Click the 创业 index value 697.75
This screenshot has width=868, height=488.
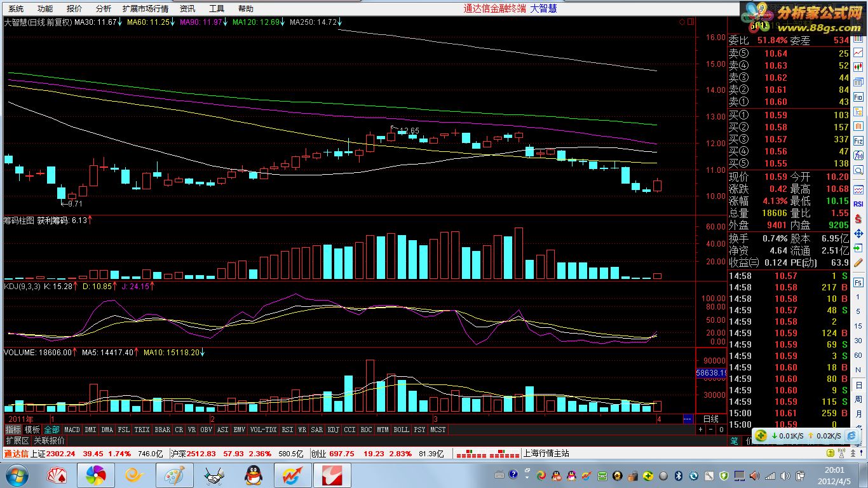(341, 454)
